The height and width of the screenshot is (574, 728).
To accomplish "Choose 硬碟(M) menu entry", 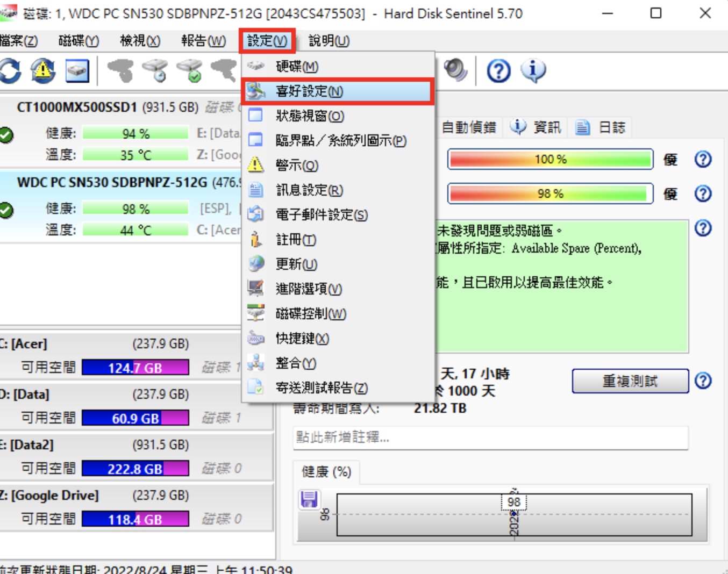I will 338,67.
